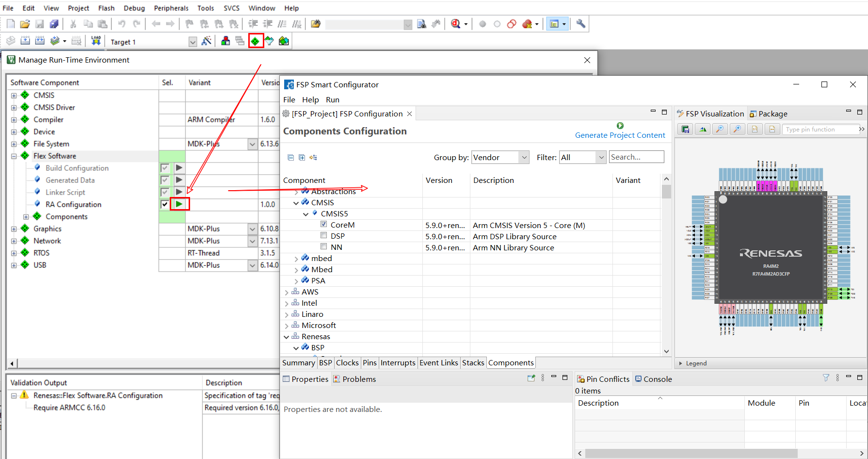Viewport: 868px width, 459px height.
Task: Click the Pin Conflicts horizontal scrollbar
Action: pos(691,453)
